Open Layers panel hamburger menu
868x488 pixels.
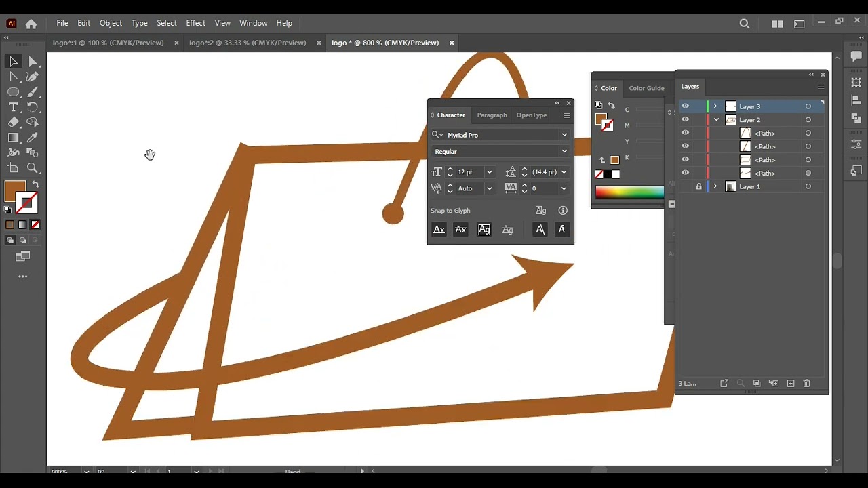[x=821, y=87]
